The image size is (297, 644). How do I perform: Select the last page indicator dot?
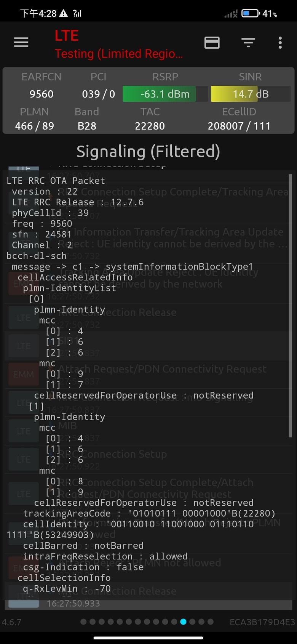pos(211,622)
